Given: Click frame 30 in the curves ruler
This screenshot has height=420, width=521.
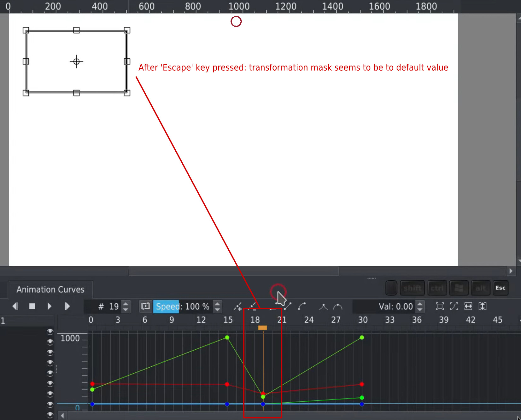Looking at the screenshot, I should [x=363, y=320].
